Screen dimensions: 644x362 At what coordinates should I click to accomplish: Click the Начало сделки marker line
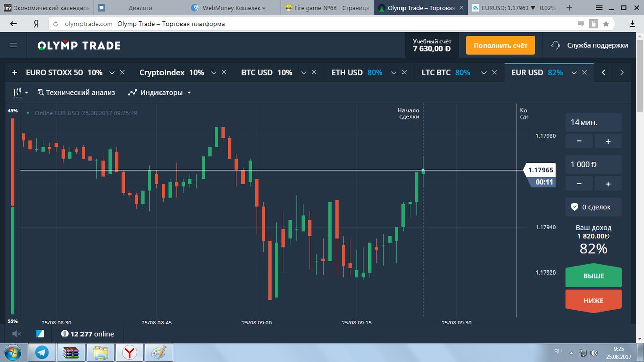coord(423,211)
